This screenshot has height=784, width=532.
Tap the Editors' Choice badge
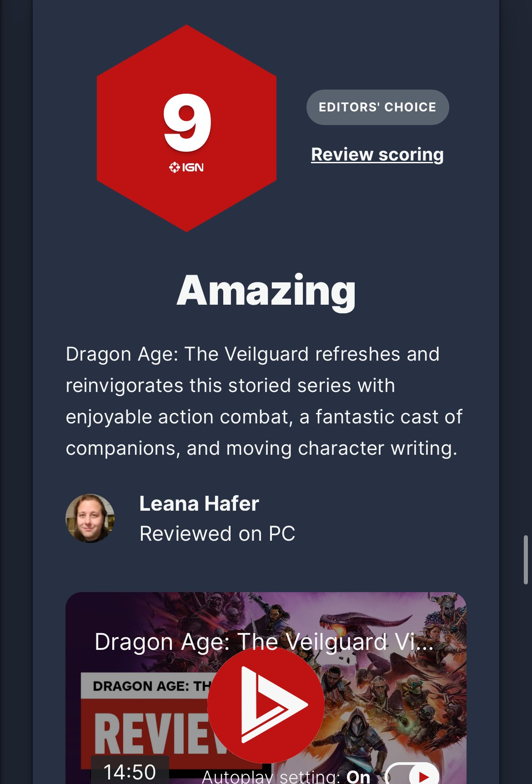coord(377,107)
